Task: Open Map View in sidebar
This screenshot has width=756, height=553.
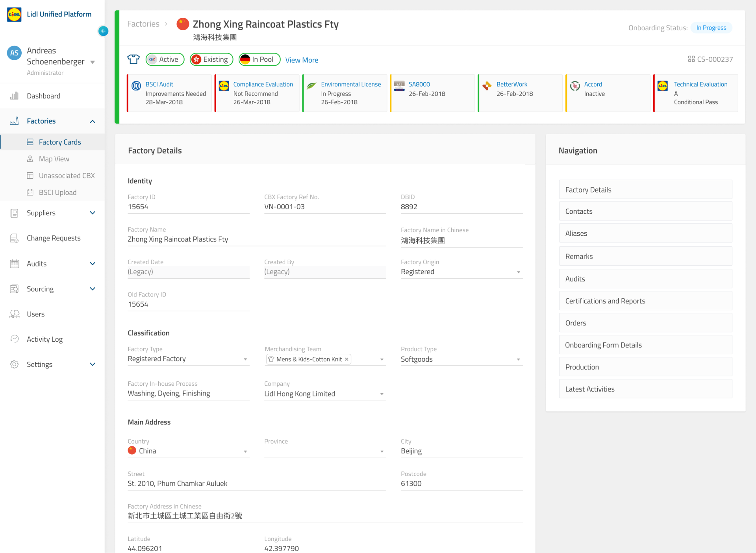Action: pos(54,159)
